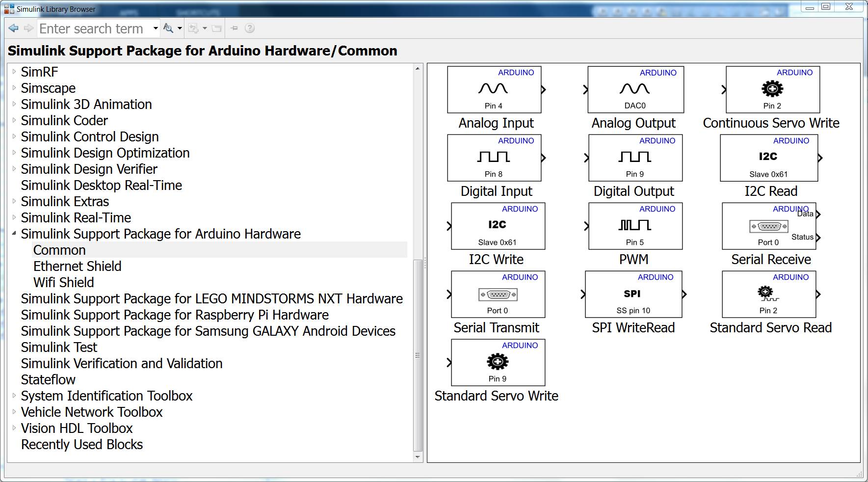Select the Analog Input block
The width and height of the screenshot is (868, 482).
click(494, 89)
